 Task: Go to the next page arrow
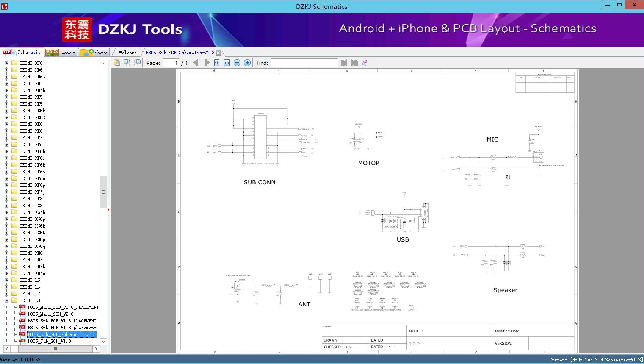click(207, 63)
